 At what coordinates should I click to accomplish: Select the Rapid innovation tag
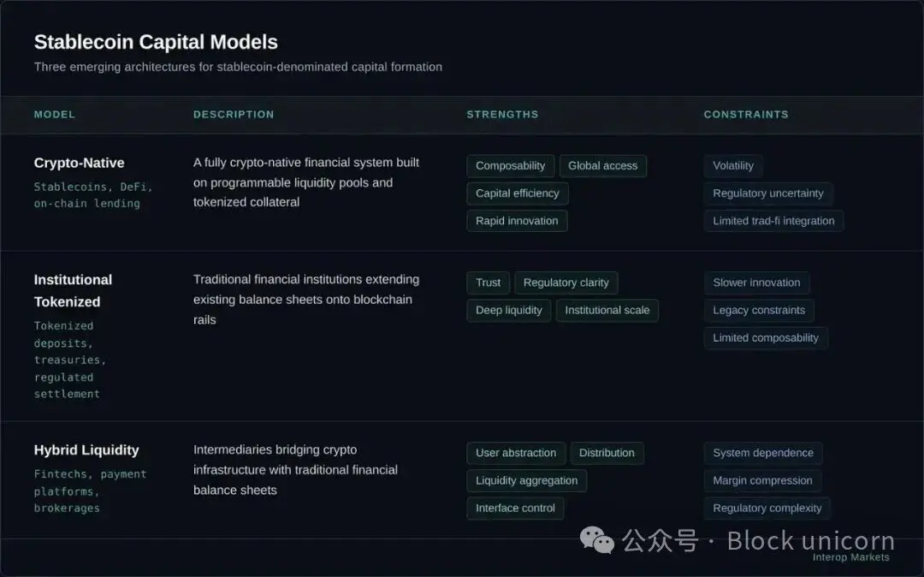pyautogui.click(x=517, y=221)
